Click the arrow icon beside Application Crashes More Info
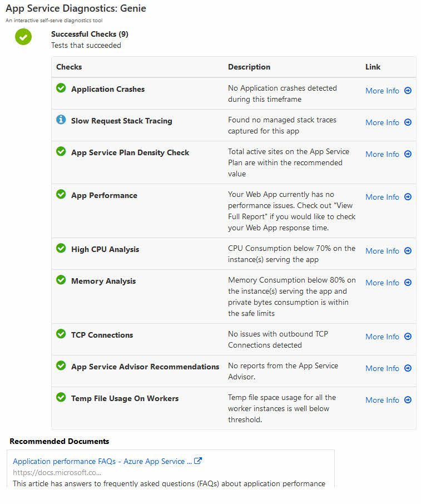The image size is (421, 504). click(408, 91)
